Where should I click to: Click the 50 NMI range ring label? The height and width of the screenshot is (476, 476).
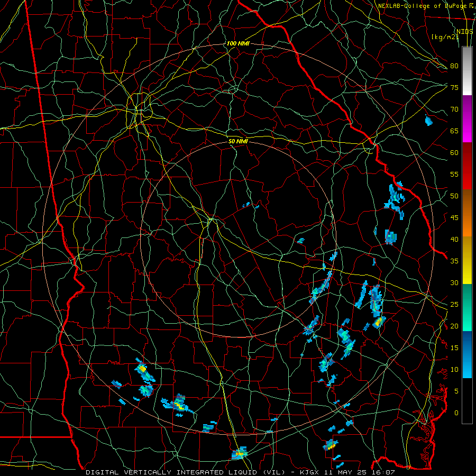(238, 141)
